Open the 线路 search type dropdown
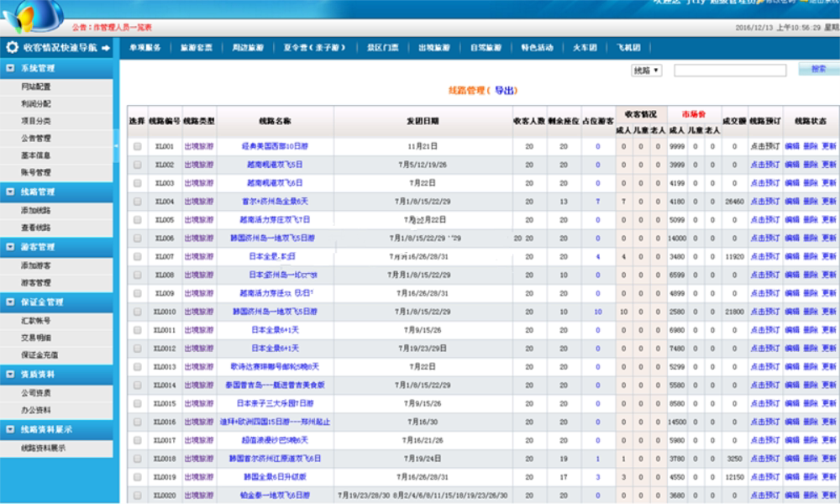840x504 pixels. point(646,71)
